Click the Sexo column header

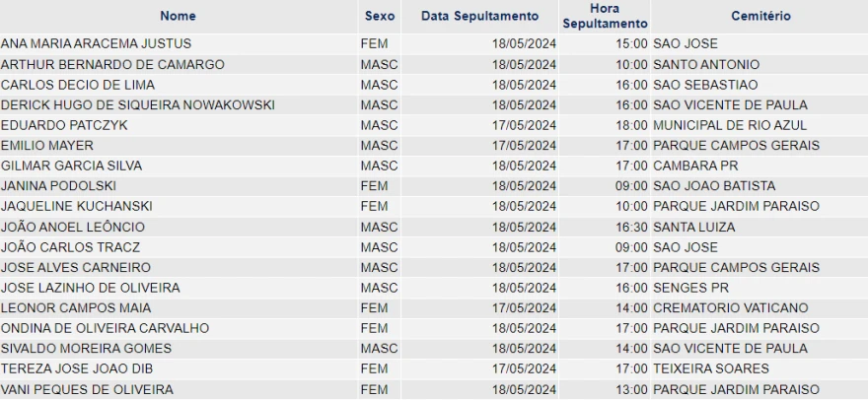tap(380, 16)
